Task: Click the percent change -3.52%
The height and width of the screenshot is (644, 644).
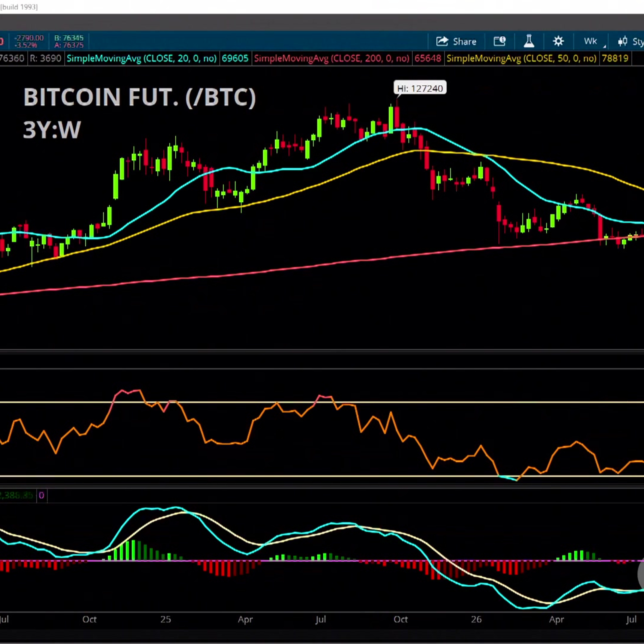Action: point(26,45)
